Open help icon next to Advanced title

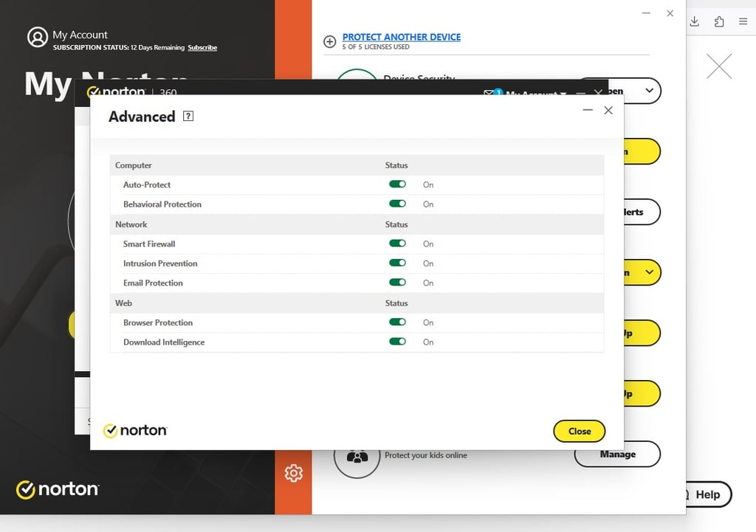[188, 116]
